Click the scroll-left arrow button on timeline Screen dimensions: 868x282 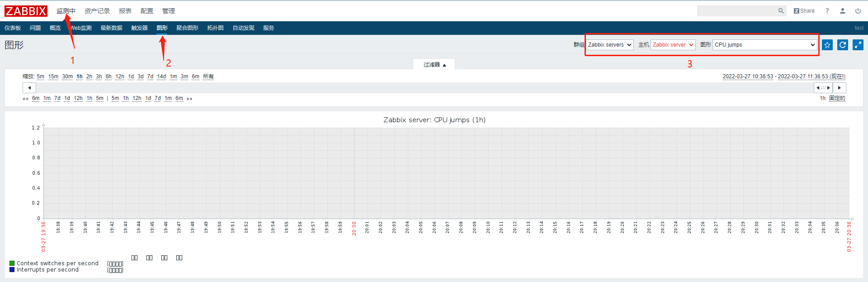pyautogui.click(x=29, y=88)
